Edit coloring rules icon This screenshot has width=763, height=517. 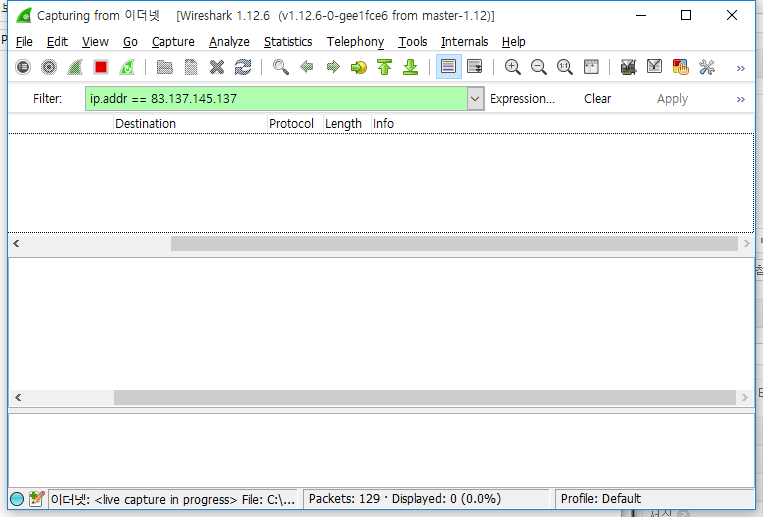coord(680,67)
